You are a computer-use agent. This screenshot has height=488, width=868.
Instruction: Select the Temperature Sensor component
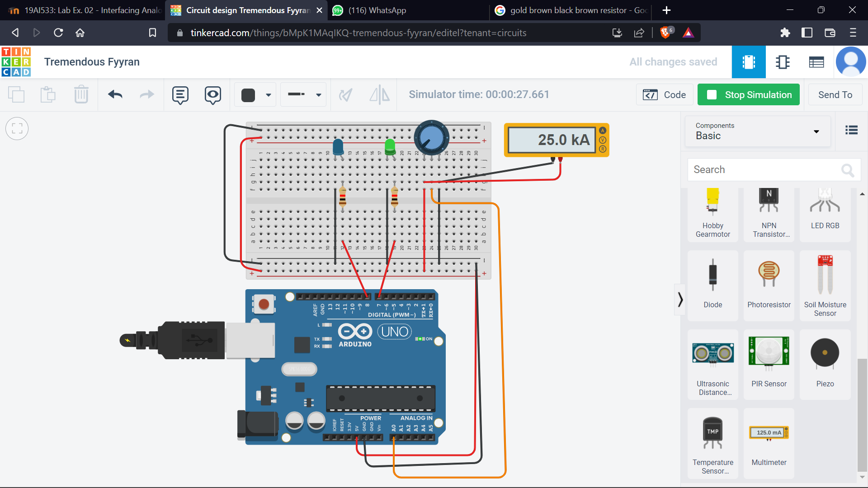click(x=713, y=444)
